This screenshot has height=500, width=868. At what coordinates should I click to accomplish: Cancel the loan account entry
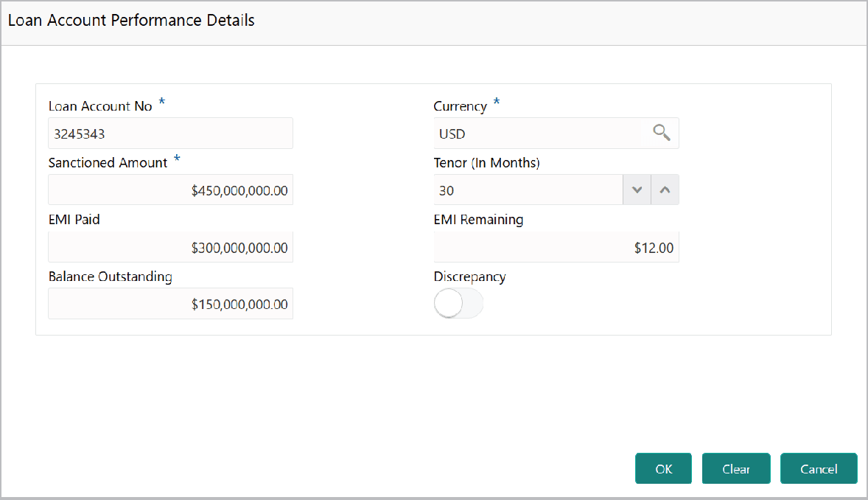point(818,468)
